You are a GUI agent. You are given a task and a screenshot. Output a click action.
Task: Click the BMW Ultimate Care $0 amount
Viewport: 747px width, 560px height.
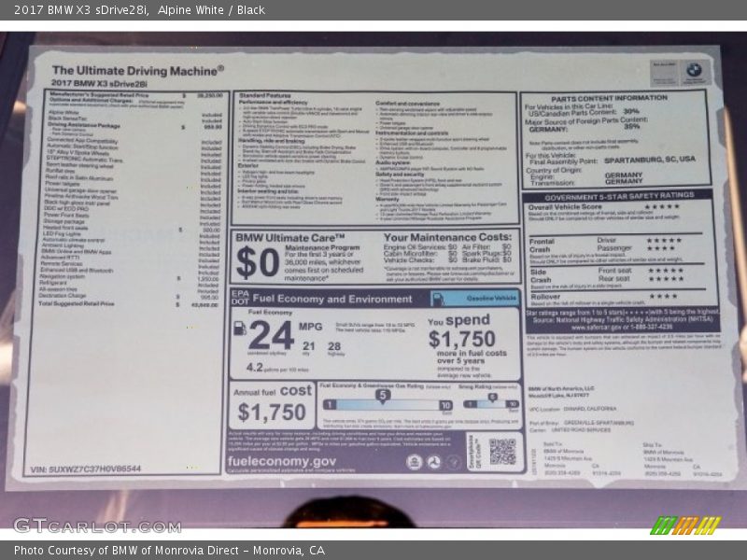(x=257, y=263)
